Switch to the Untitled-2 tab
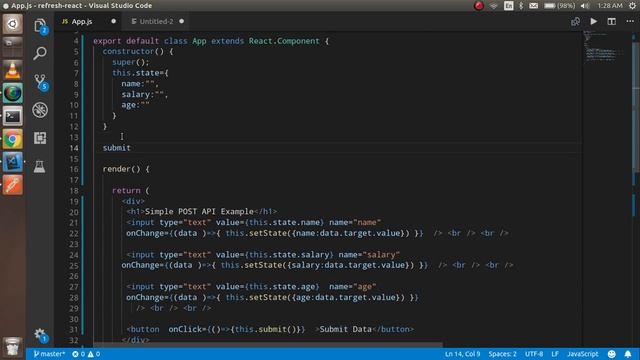 (156, 21)
